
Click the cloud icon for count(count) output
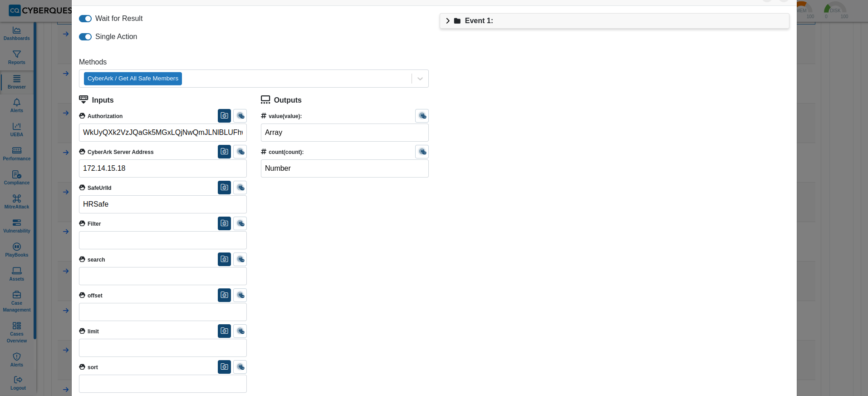click(x=422, y=152)
